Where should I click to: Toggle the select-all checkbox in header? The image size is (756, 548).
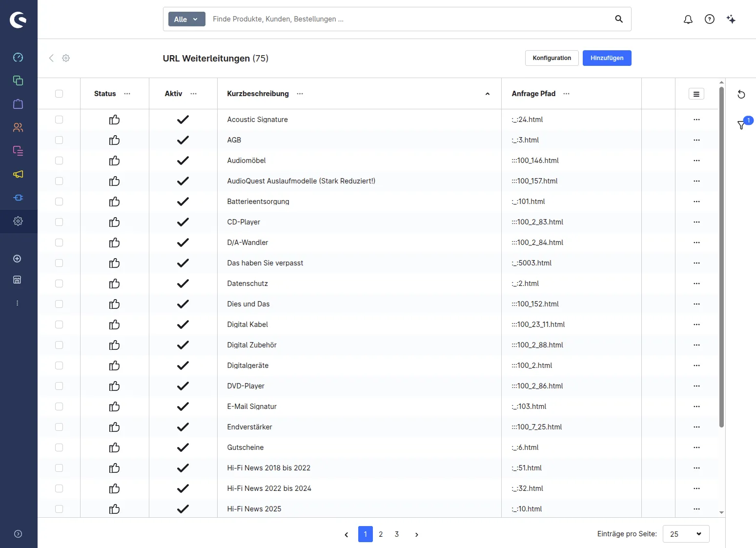coord(59,94)
